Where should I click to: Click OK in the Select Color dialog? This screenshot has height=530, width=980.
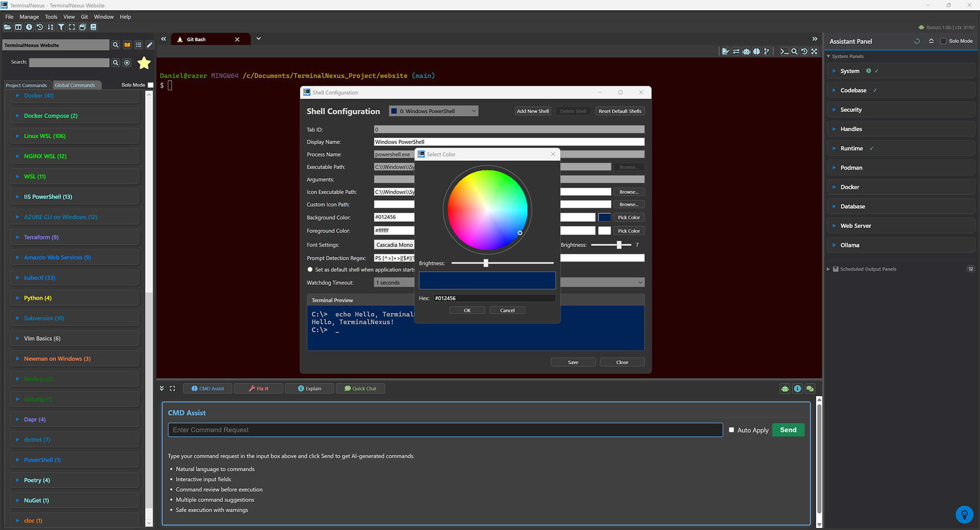point(467,310)
